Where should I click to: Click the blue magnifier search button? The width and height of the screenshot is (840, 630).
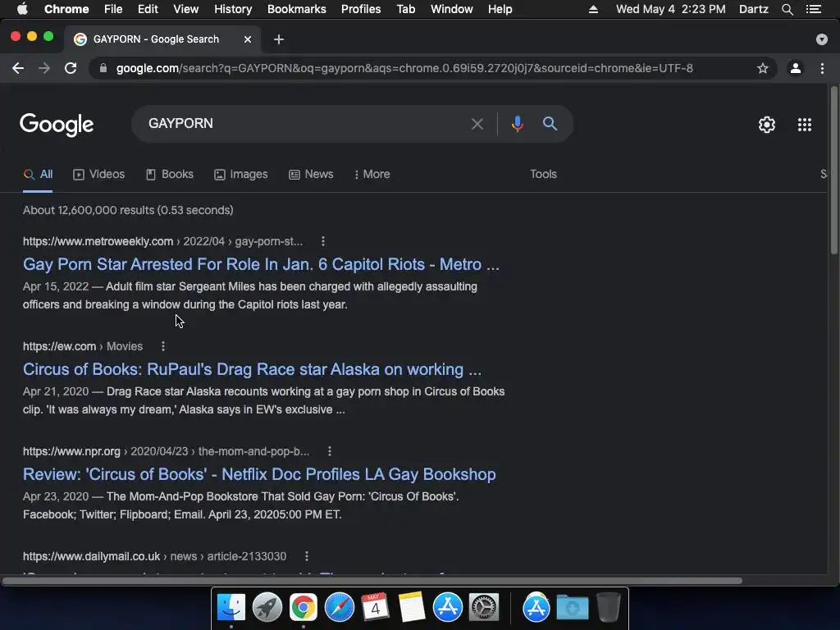[550, 124]
